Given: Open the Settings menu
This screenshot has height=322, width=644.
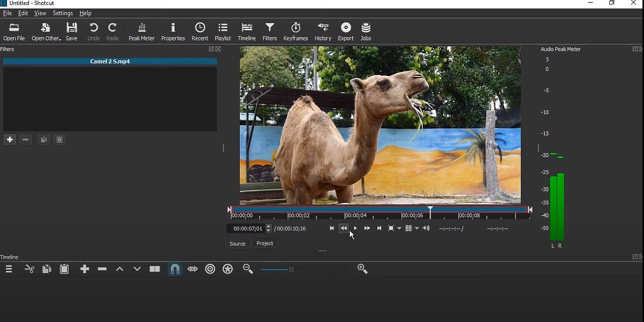Looking at the screenshot, I should [62, 13].
